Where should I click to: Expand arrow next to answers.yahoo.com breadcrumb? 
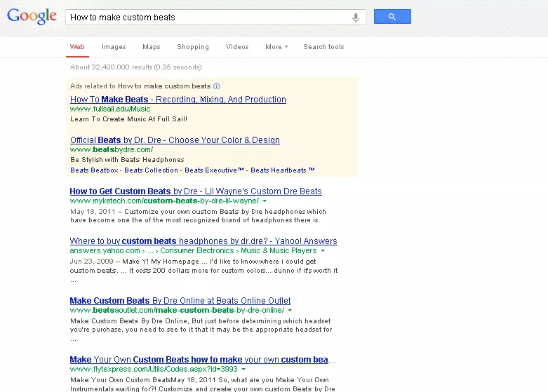click(x=323, y=251)
